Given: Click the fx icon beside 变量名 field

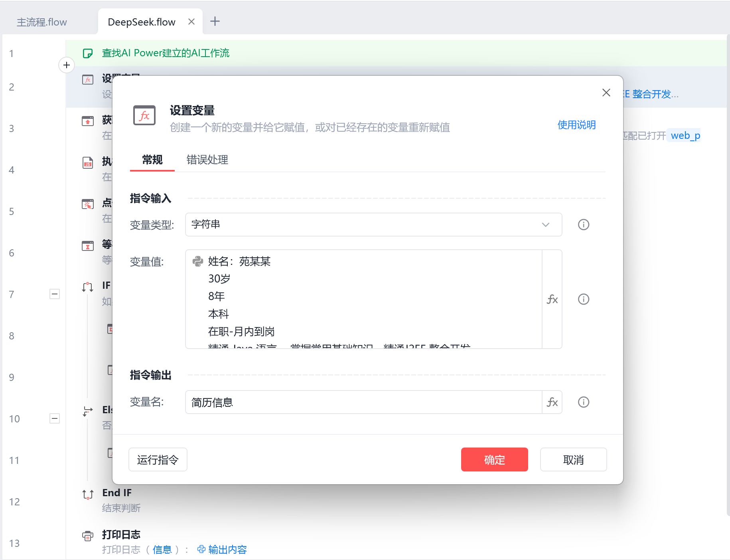Looking at the screenshot, I should tap(552, 402).
